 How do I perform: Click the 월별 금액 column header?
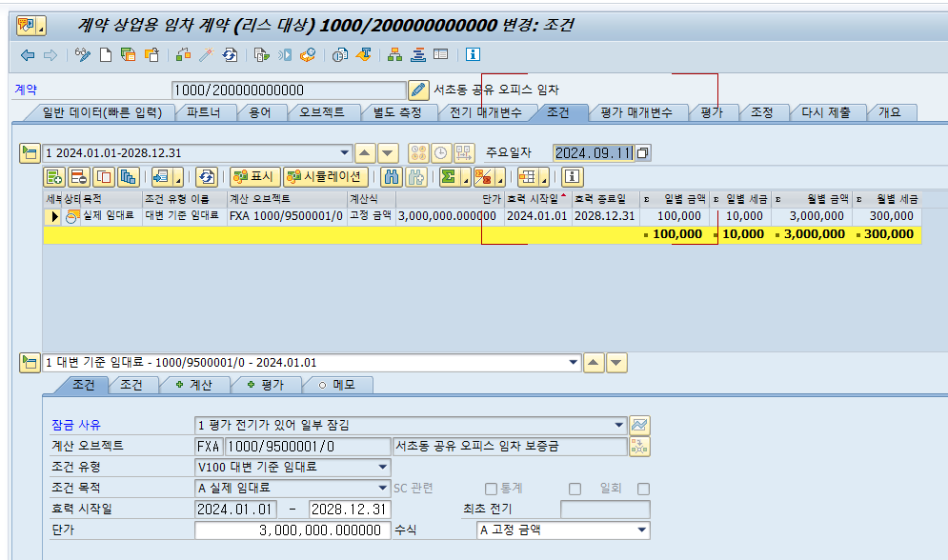[x=812, y=199]
